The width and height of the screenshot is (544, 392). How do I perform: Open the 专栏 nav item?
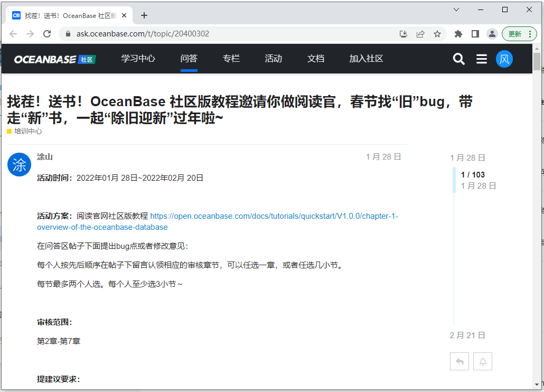231,59
